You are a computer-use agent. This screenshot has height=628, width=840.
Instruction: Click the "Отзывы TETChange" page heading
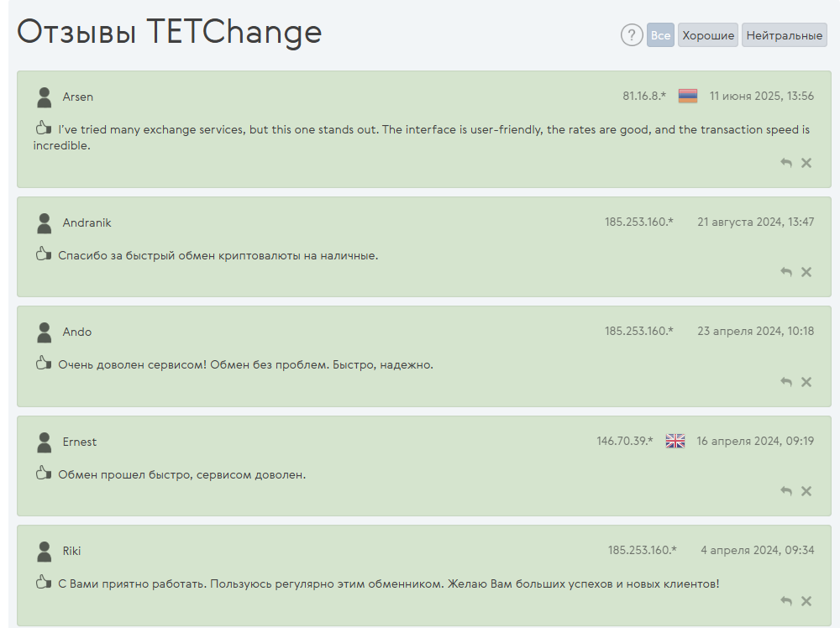pyautogui.click(x=170, y=32)
